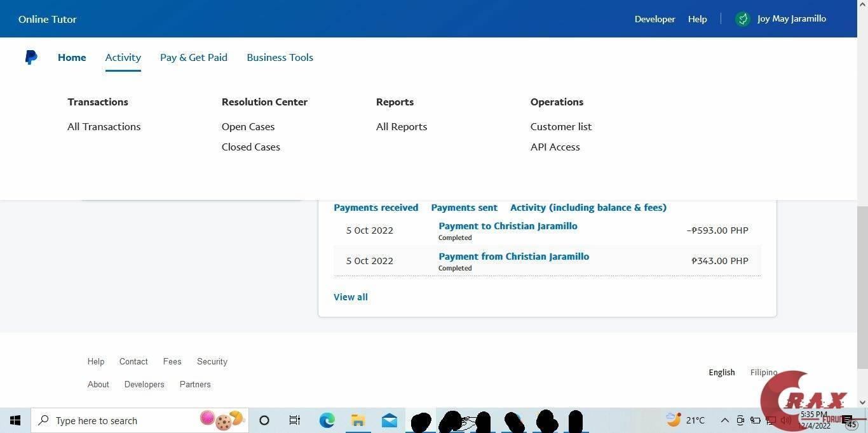Click the PayPal logo icon
Viewport: 868px width, 433px height.
point(31,57)
